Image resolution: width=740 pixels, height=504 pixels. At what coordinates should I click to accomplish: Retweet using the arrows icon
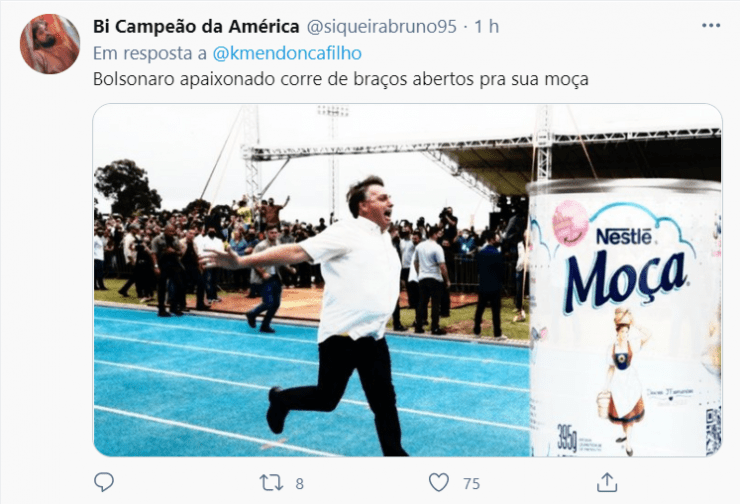(271, 483)
